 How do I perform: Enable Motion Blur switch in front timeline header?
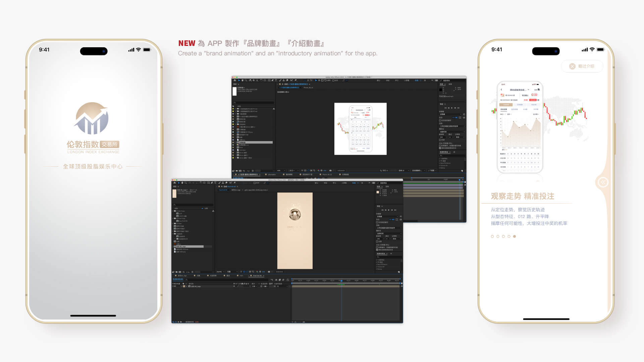coord(283,280)
